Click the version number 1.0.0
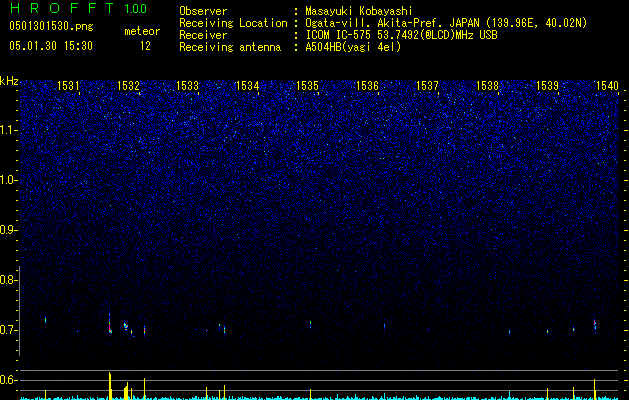The height and width of the screenshot is (400, 629). (136, 8)
